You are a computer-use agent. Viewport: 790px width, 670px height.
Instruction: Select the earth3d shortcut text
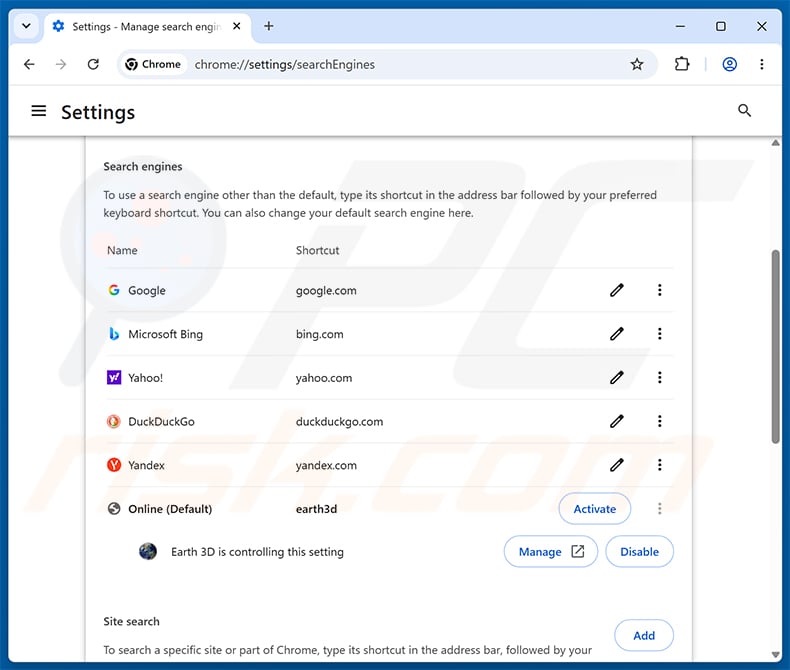[316, 509]
